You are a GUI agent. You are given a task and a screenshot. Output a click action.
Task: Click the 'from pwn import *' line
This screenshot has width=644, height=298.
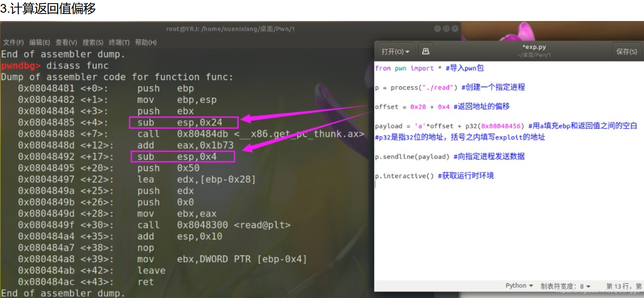(429, 68)
